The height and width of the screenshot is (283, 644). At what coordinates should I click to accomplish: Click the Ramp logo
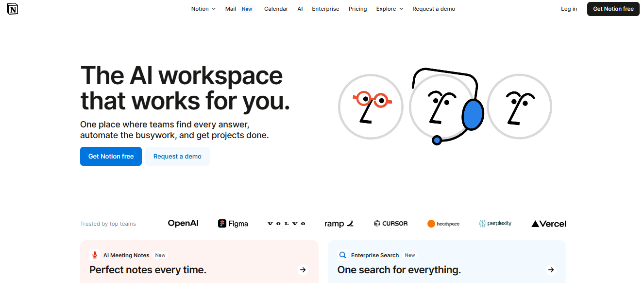tap(339, 224)
